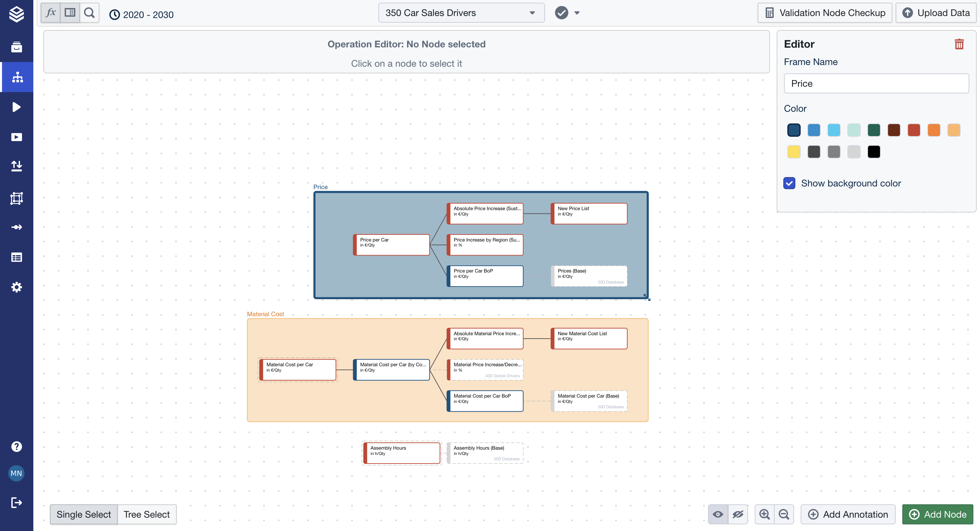Click the Add Node button

937,514
